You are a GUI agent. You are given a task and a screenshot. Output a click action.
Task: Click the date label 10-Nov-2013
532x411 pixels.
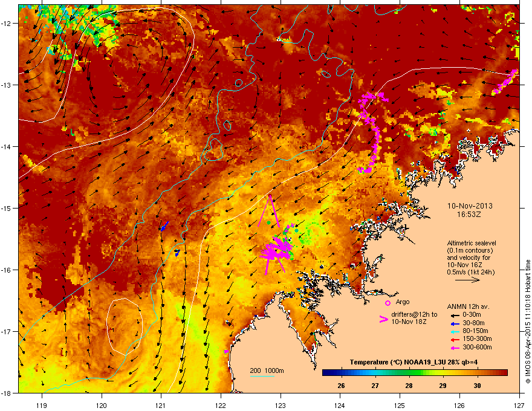coord(470,206)
